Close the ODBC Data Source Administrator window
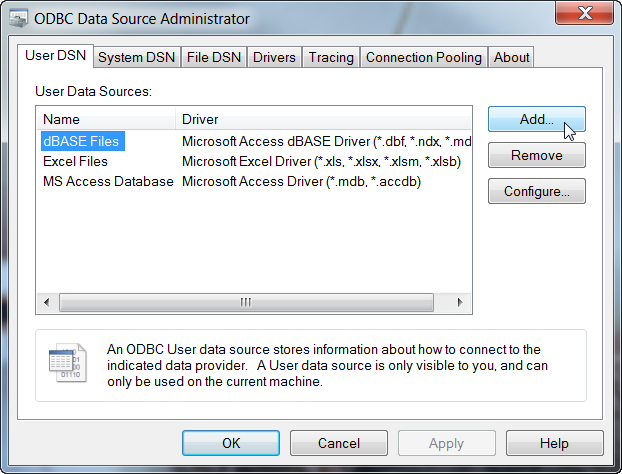Image resolution: width=622 pixels, height=474 pixels. (585, 13)
